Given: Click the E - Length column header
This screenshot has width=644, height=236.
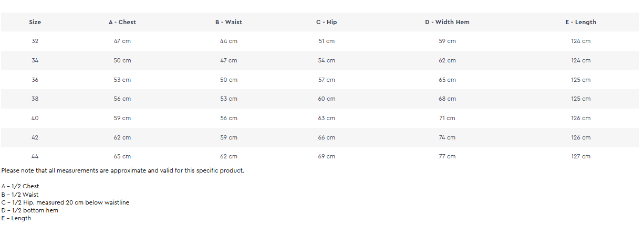Looking at the screenshot, I should coord(580,22).
